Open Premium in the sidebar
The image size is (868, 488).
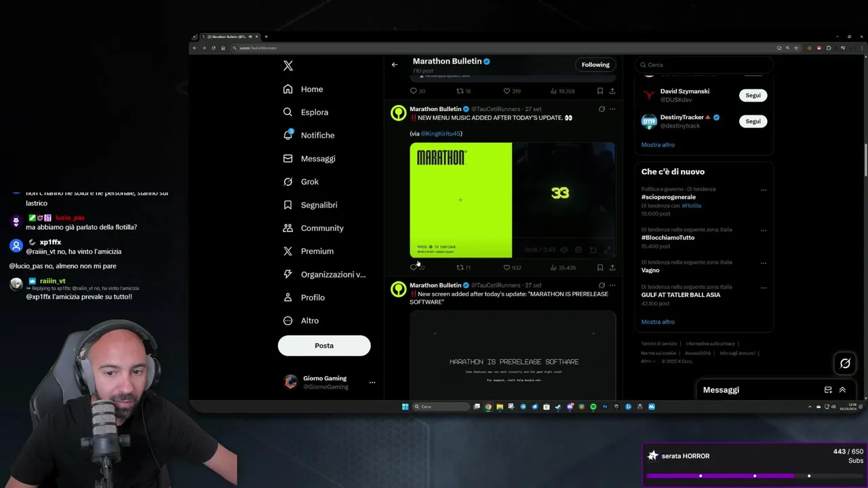click(309, 251)
